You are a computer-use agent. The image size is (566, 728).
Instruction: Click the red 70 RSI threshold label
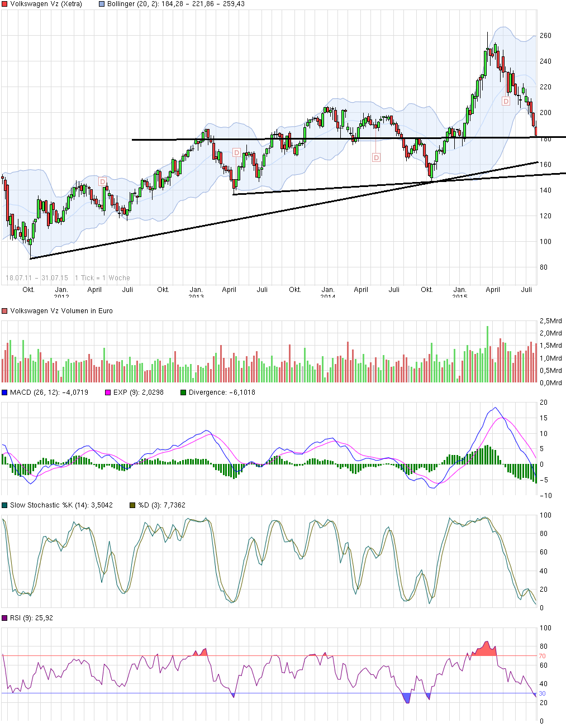tap(543, 657)
